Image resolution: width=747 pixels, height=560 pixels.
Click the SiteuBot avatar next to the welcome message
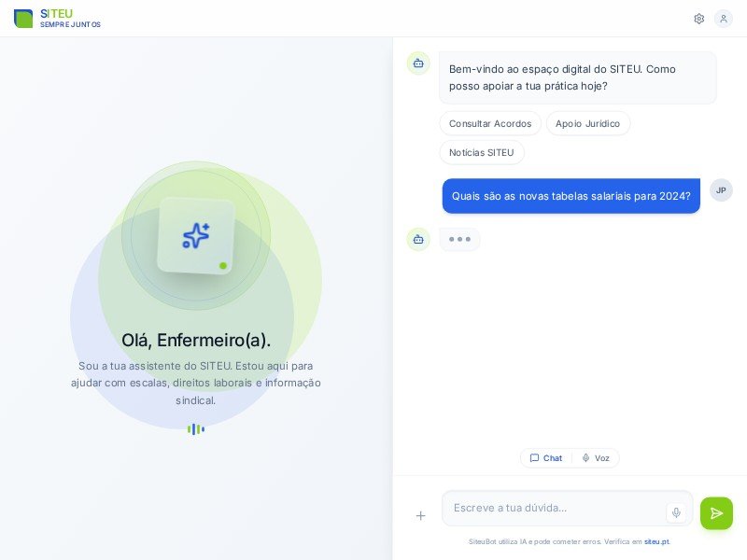click(x=418, y=63)
